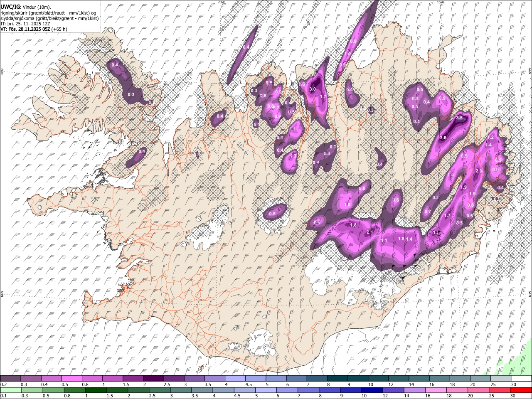
Task: Click the 1.3 snowfall value on the map
Action: 293,156
